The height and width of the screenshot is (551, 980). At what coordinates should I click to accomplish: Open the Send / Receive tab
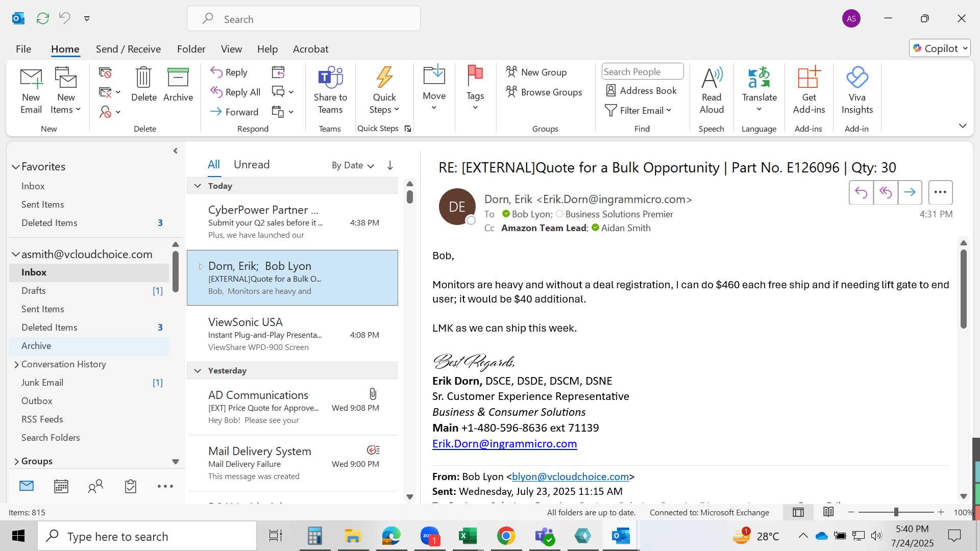click(x=128, y=49)
